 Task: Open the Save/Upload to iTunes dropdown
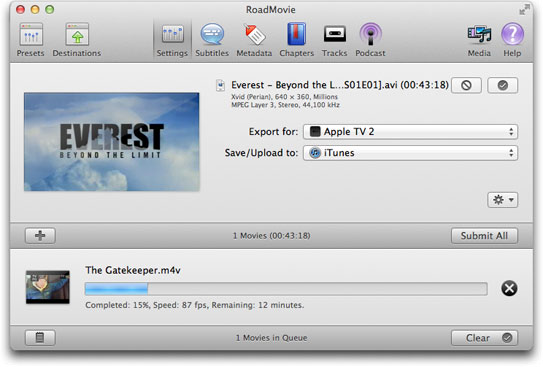410,153
